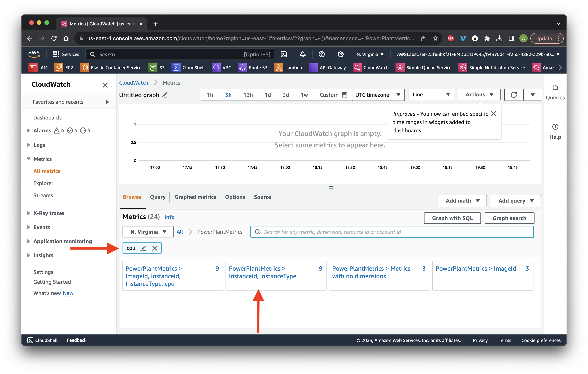Edit the cpu search filter
This screenshot has width=588, height=374.
tap(143, 248)
